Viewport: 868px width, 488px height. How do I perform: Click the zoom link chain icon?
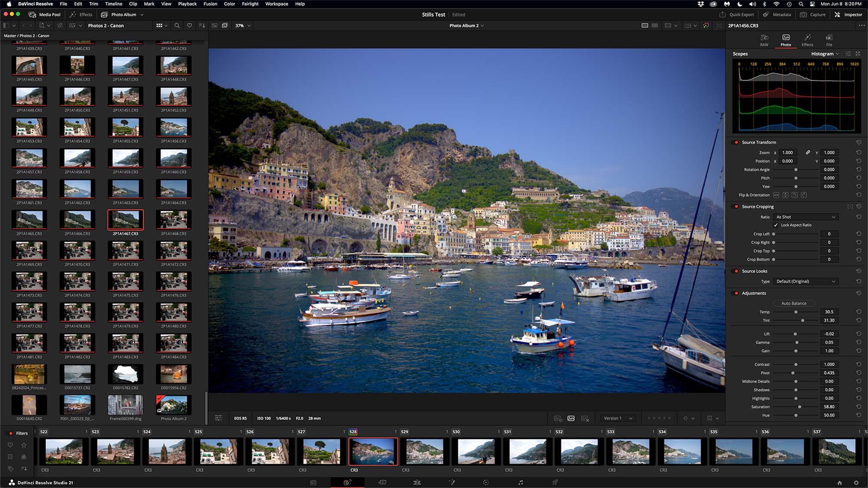click(x=808, y=153)
